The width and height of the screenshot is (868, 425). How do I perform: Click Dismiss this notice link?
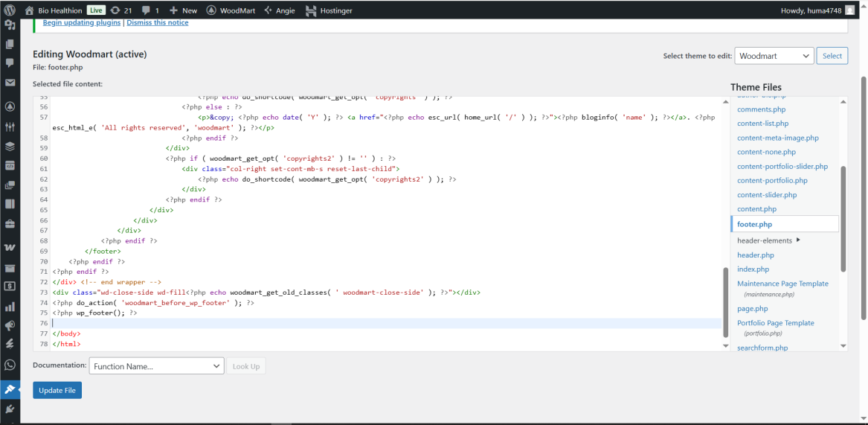click(158, 23)
